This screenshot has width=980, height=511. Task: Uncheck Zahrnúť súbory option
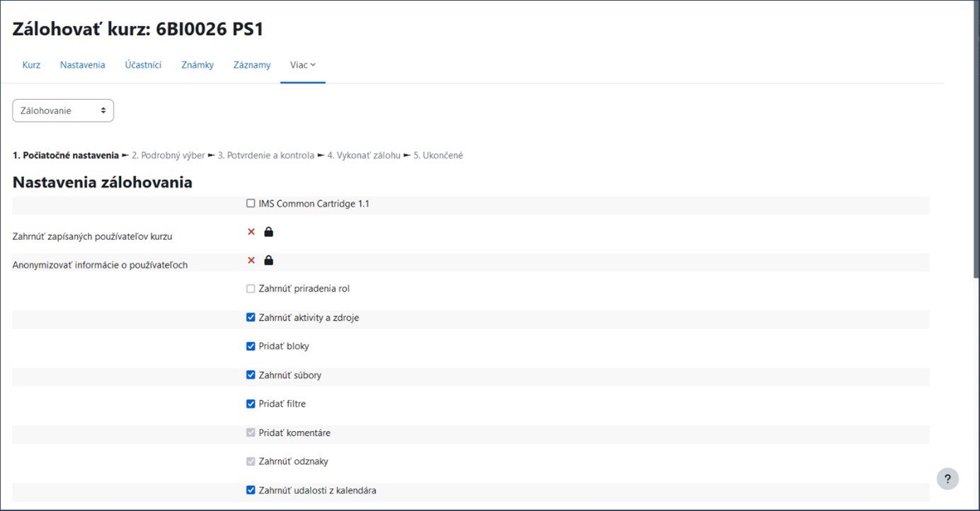tap(251, 375)
